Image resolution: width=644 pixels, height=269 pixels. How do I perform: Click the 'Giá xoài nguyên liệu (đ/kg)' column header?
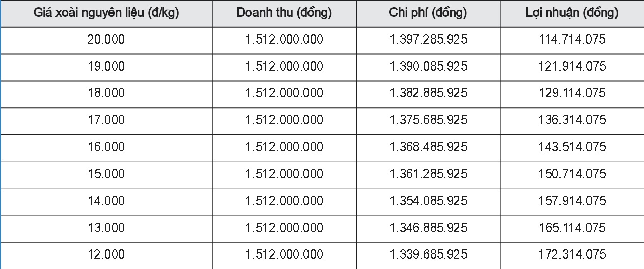pos(106,13)
